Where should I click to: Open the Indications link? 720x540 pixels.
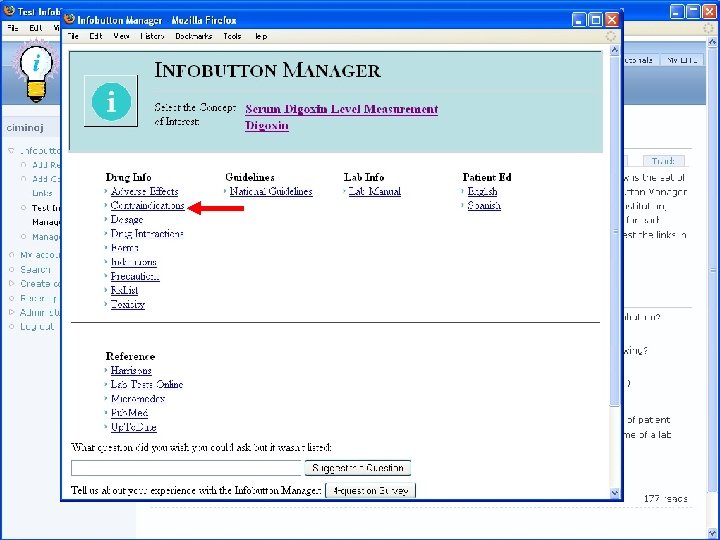pos(134,262)
